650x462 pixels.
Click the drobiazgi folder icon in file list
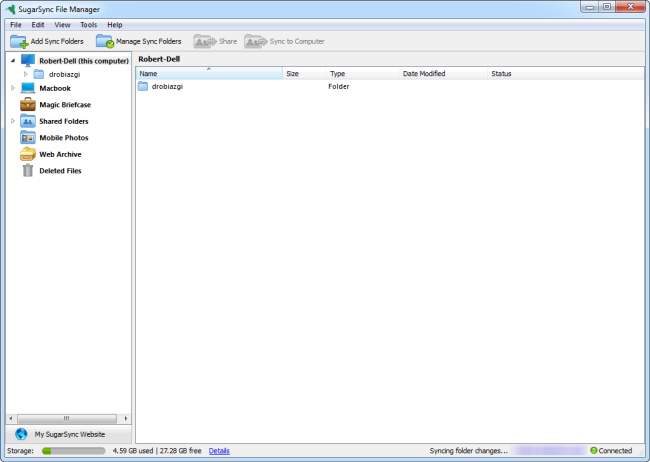point(143,86)
